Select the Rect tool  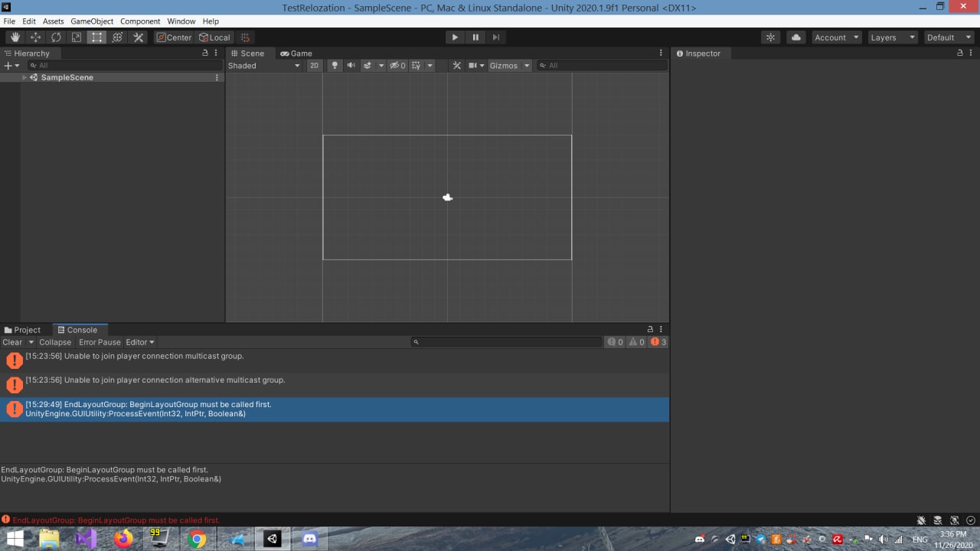96,37
